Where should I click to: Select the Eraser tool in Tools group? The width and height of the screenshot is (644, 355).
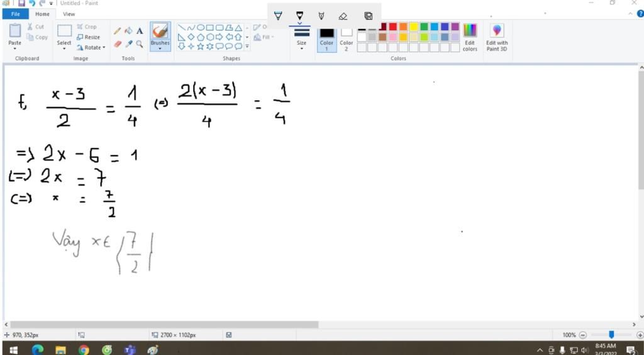pos(118,43)
